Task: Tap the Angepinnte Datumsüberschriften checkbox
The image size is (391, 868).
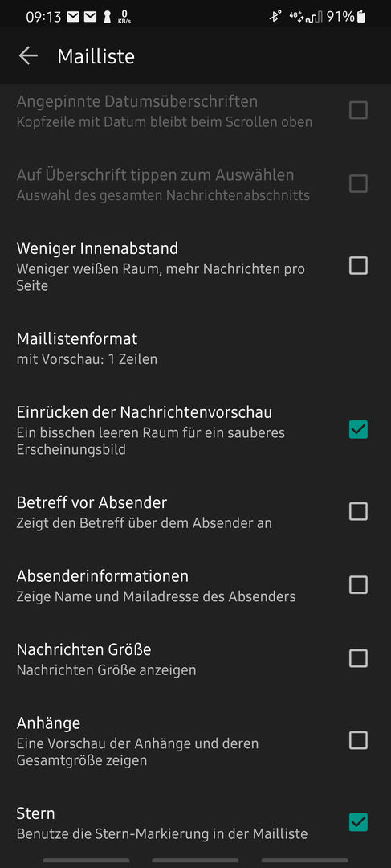Action: pos(358,111)
